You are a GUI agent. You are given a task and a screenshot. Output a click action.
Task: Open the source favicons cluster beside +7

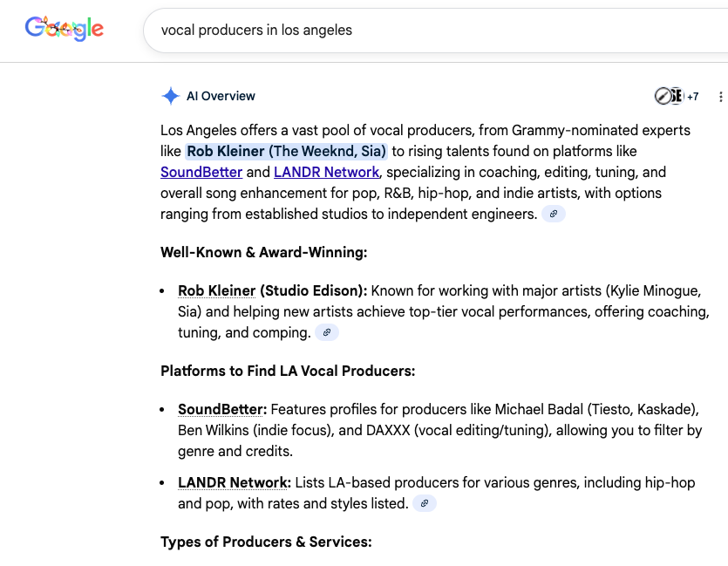pos(669,96)
